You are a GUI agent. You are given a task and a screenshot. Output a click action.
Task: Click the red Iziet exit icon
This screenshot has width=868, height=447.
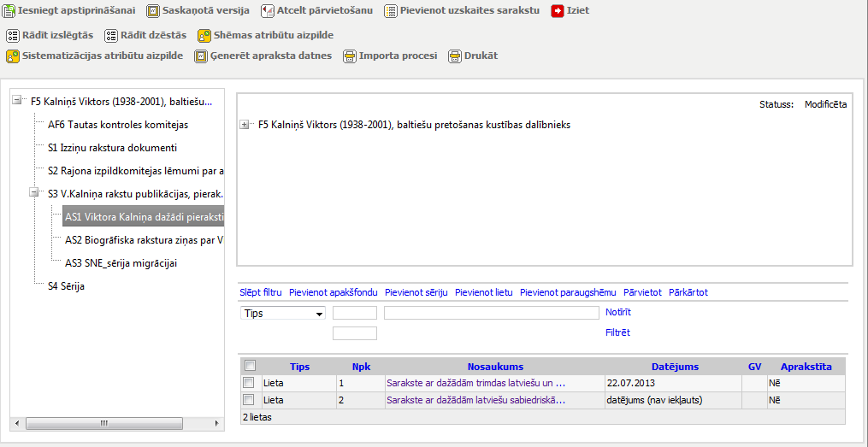point(558,11)
